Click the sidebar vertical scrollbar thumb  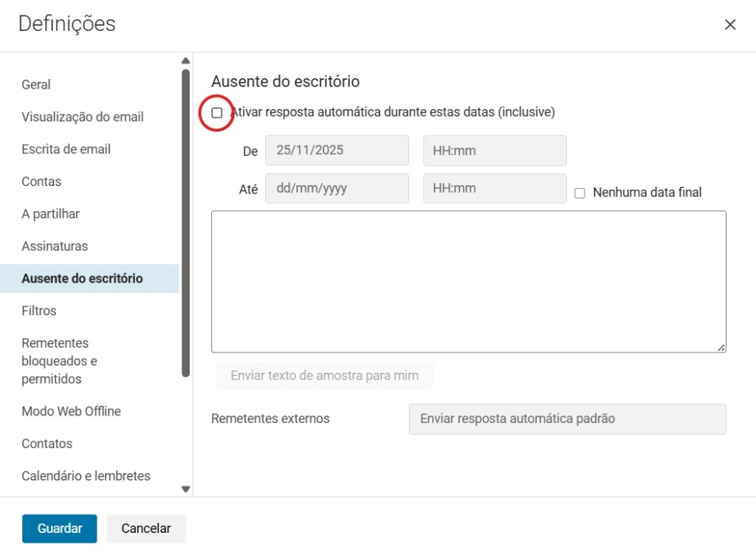coord(186,221)
